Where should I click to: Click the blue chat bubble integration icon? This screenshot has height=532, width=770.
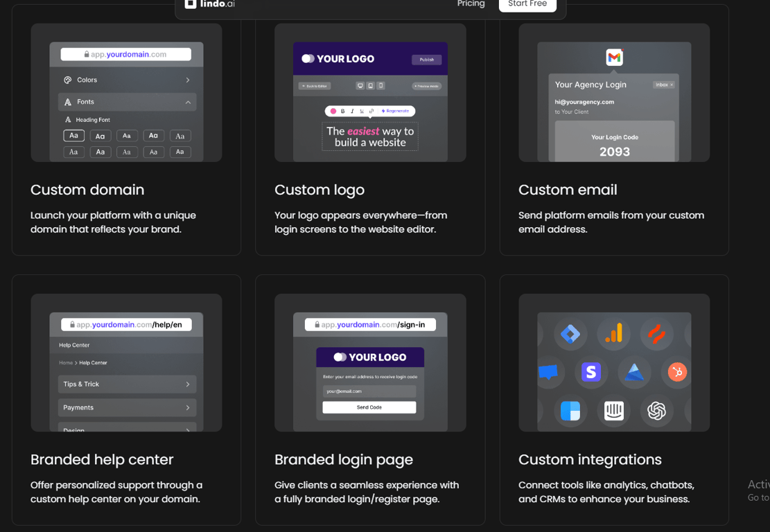coord(548,372)
